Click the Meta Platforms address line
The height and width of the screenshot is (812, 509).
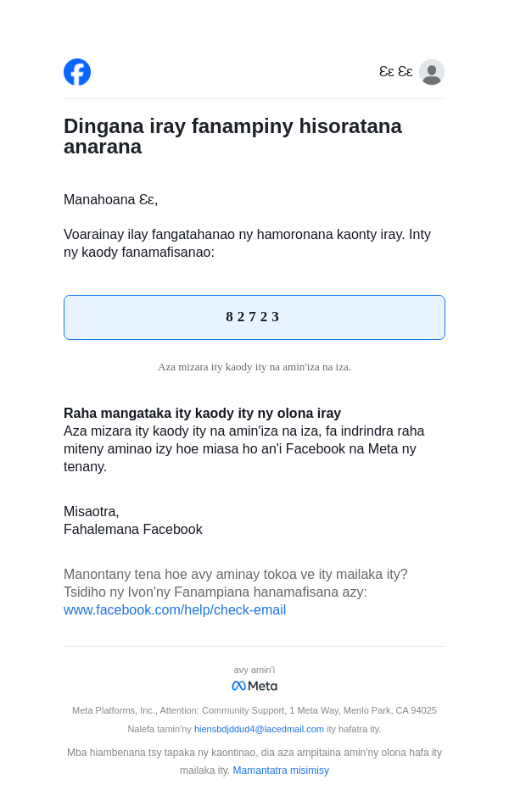click(x=255, y=710)
